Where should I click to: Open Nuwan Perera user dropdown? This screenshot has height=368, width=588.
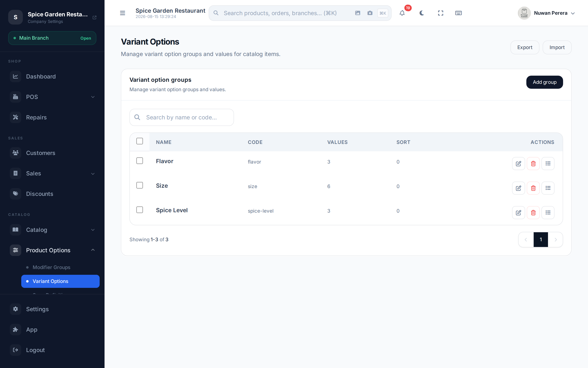pos(546,13)
